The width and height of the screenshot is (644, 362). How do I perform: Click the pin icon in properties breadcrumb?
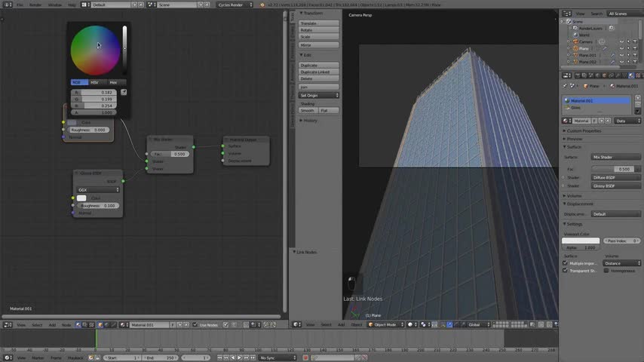[565, 86]
